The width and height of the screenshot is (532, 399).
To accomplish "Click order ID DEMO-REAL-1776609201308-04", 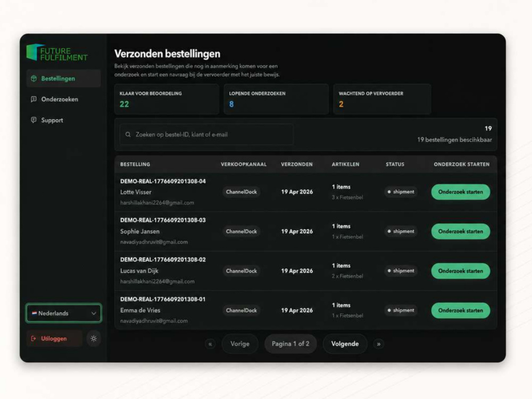I will coord(163,181).
